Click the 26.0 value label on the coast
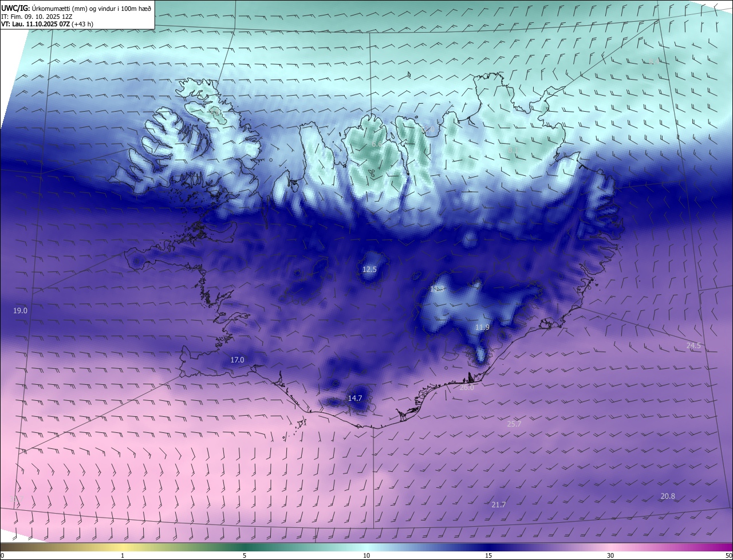The image size is (733, 560). tap(467, 388)
